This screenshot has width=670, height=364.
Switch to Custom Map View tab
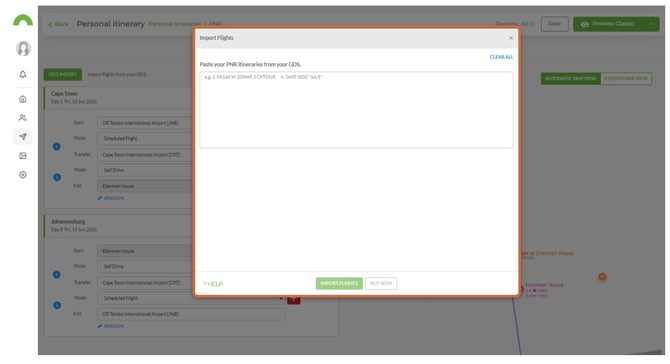tap(626, 79)
